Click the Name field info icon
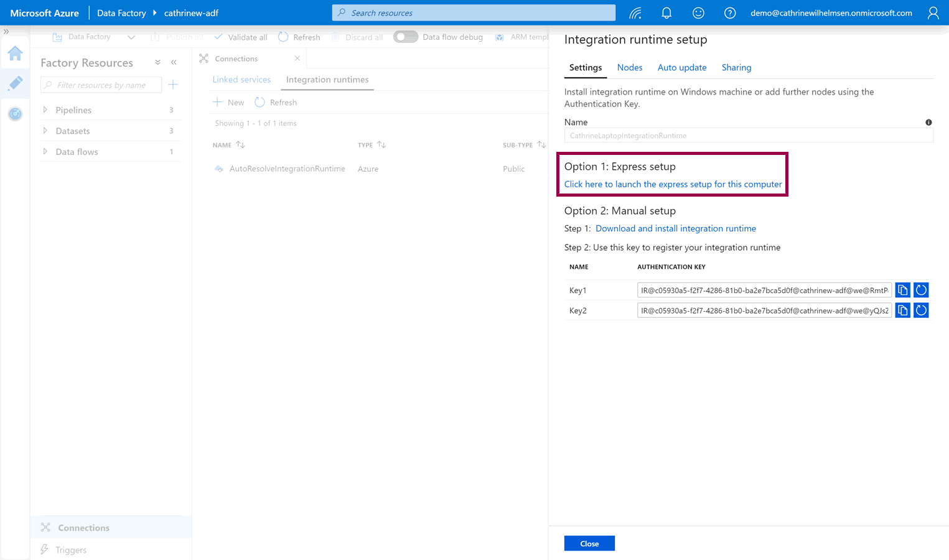 [x=928, y=123]
